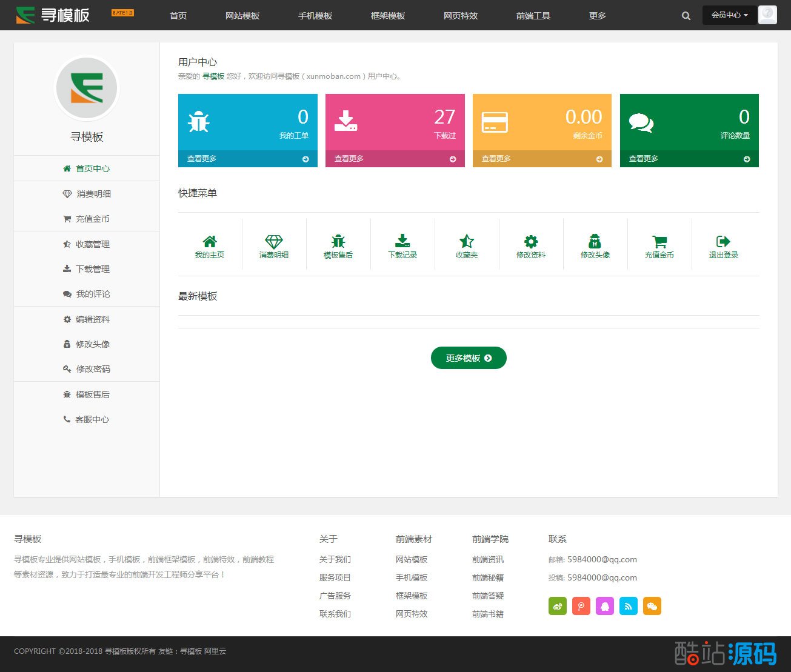Screen dimensions: 791x672
Task: Expand 查看更多 arrow on 评论数量 card
Action: 747,159
